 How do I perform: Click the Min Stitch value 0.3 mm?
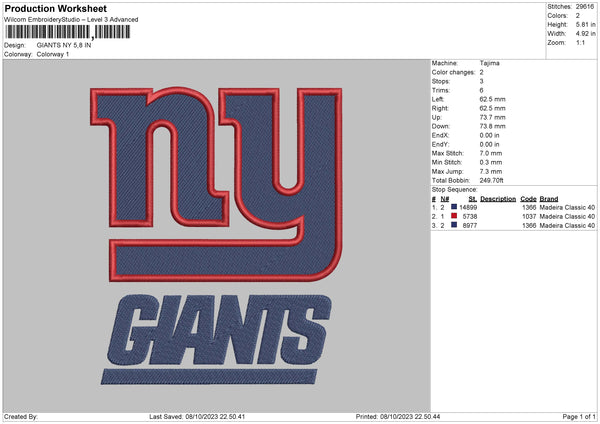(x=491, y=162)
